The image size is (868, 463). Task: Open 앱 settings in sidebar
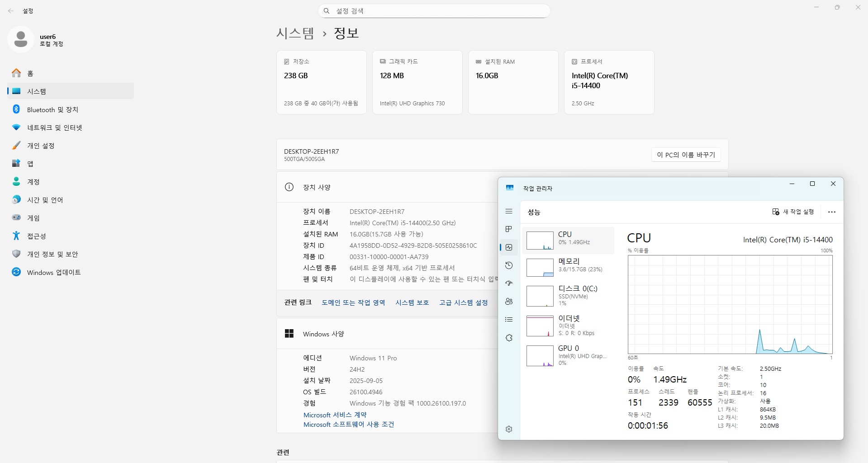(71, 164)
